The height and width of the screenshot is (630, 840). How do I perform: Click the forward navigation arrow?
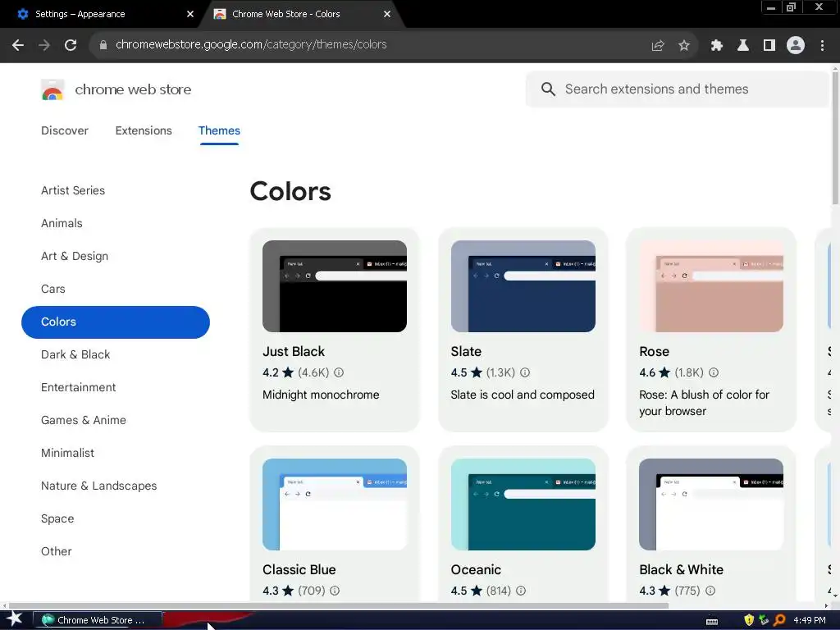[x=44, y=45]
